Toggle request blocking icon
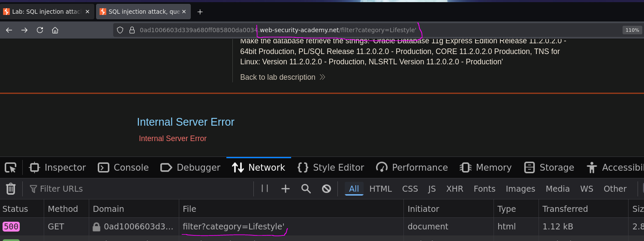 click(x=327, y=189)
